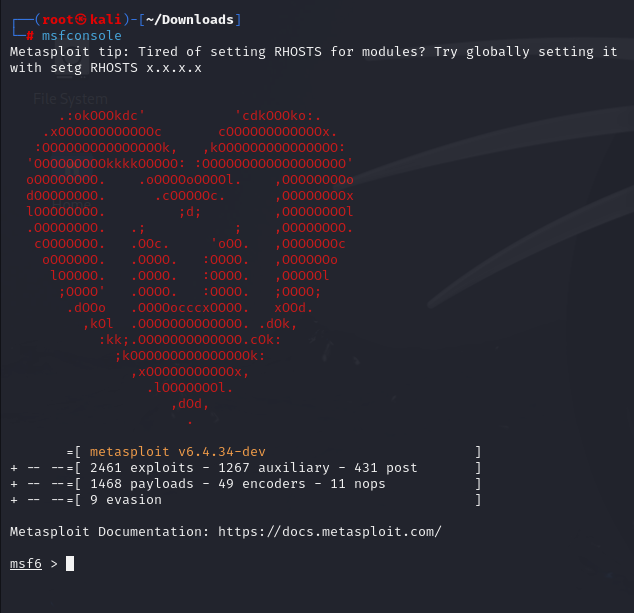Click the 'metasploit v6.4.34-dev' version text

click(178, 451)
